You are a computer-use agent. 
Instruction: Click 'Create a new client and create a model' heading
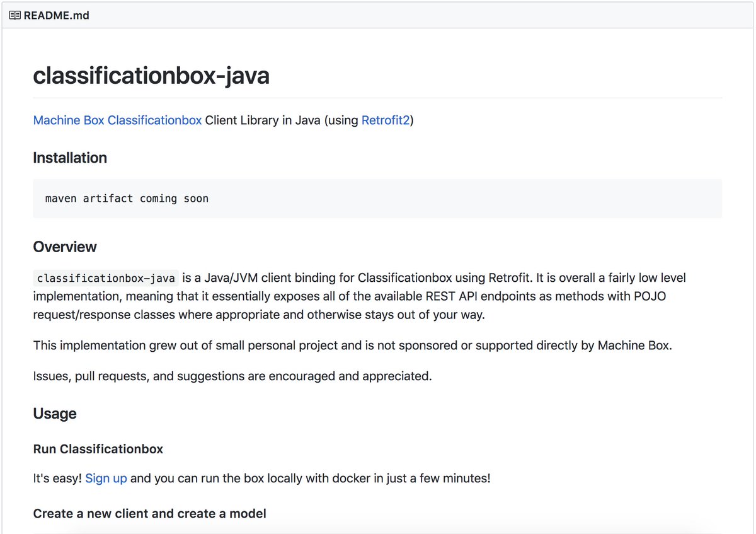point(150,514)
